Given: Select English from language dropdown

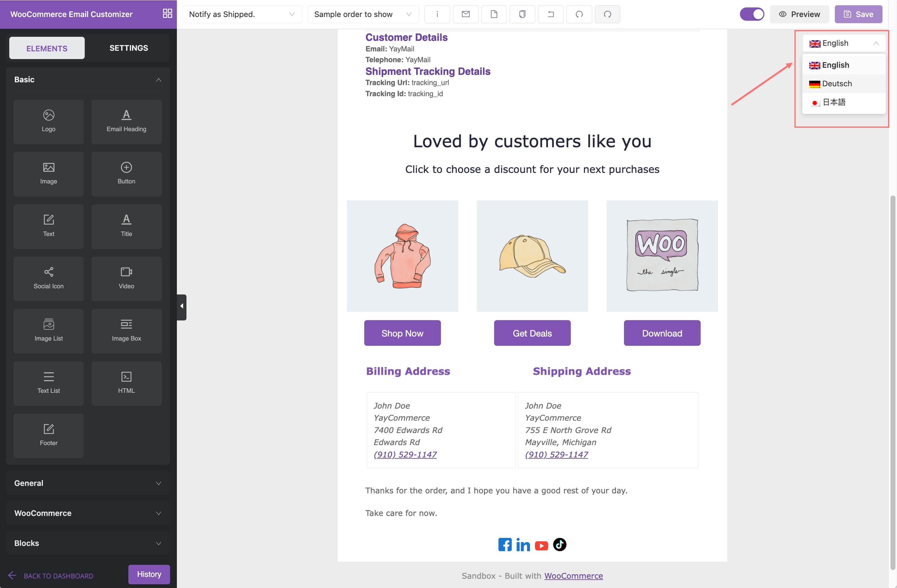Looking at the screenshot, I should pos(836,64).
